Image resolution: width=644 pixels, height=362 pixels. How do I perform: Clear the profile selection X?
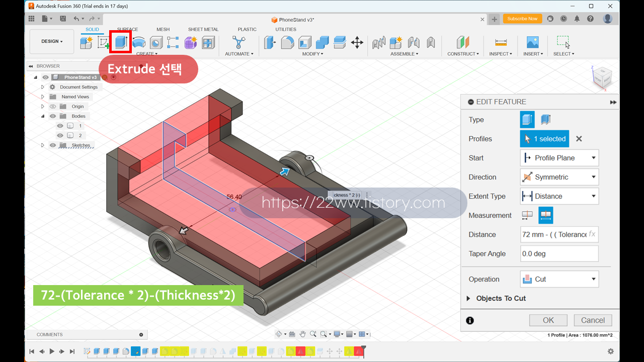tap(579, 139)
